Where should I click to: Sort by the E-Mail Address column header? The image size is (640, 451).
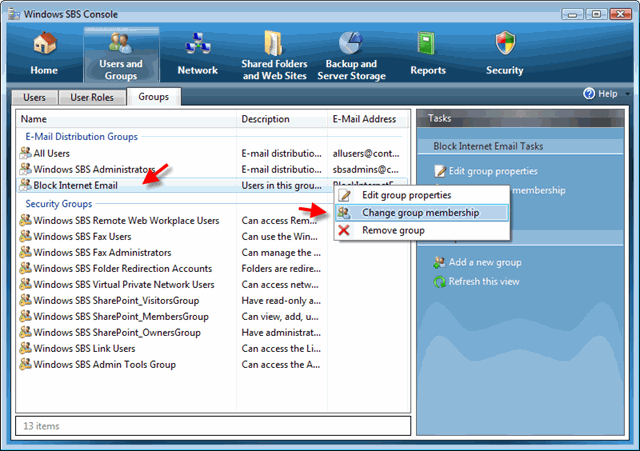367,119
